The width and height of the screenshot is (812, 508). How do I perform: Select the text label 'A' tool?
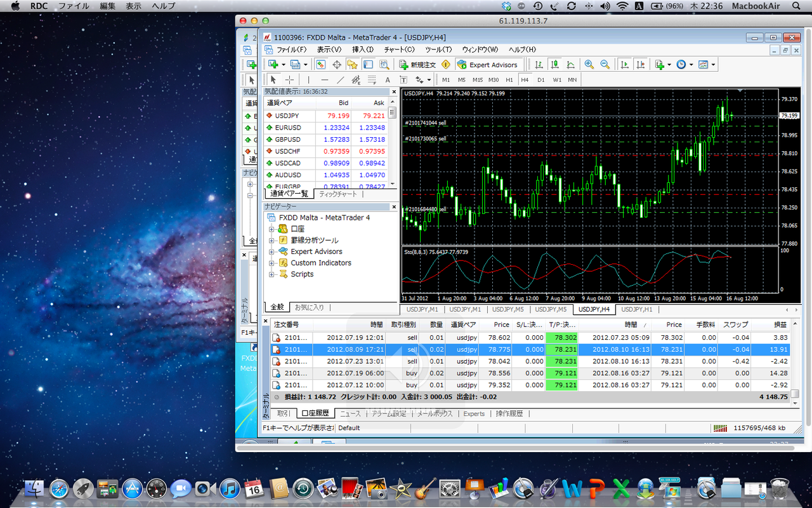tap(388, 80)
